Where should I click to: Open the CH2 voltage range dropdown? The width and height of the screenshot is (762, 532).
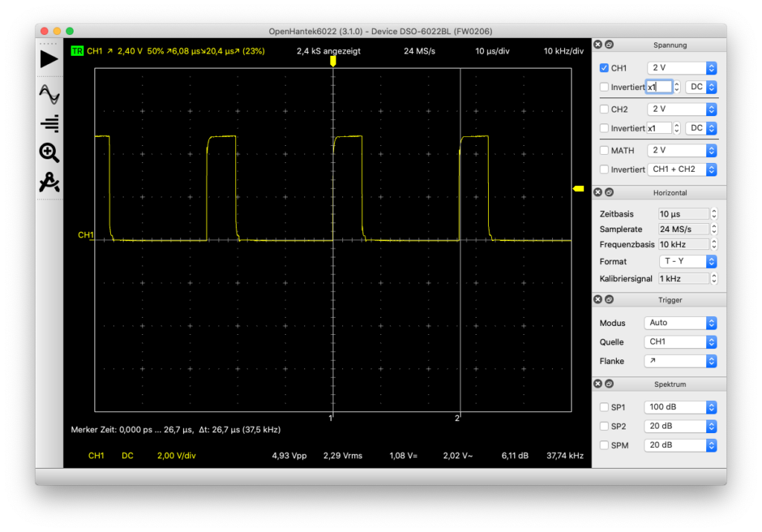tap(682, 109)
